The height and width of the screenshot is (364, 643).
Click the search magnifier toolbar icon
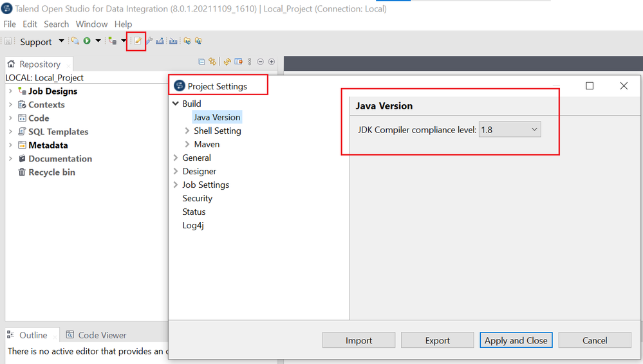pyautogui.click(x=75, y=41)
